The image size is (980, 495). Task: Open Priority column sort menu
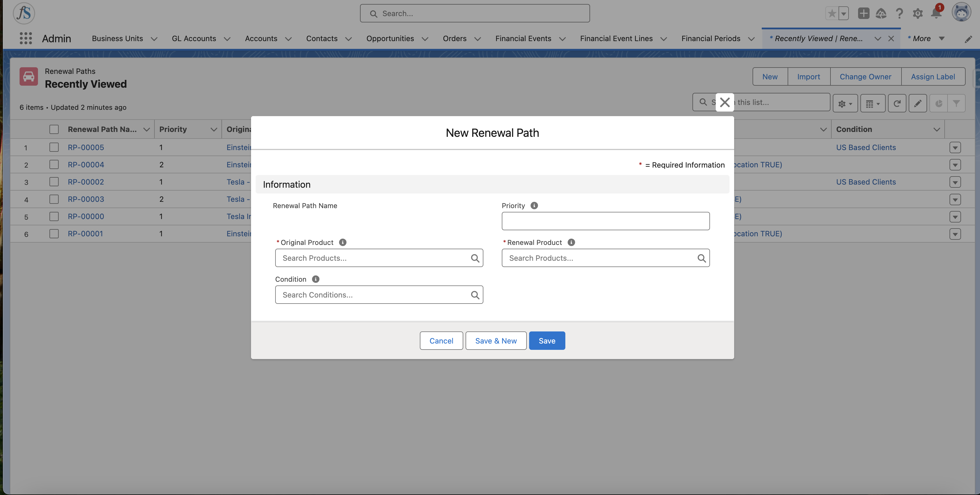click(214, 130)
